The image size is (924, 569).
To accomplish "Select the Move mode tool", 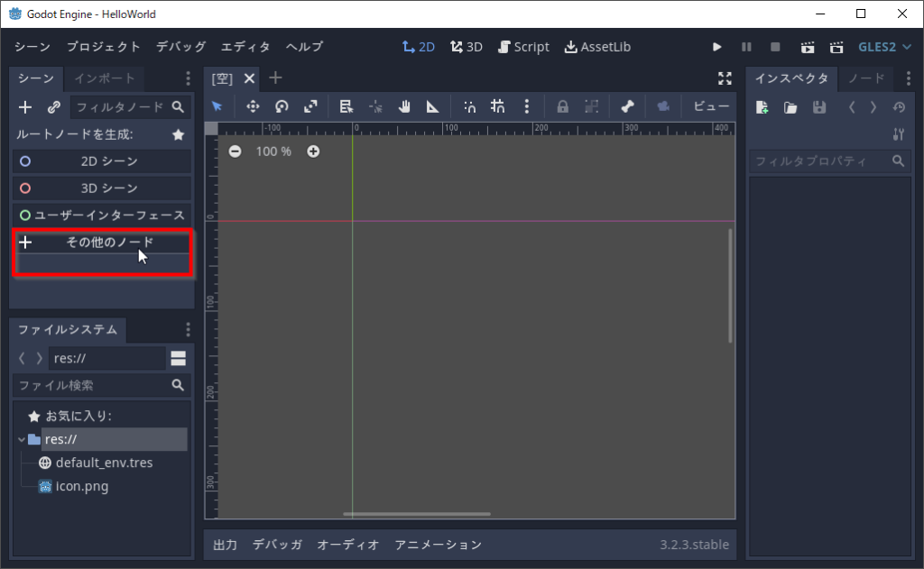I will pos(253,106).
